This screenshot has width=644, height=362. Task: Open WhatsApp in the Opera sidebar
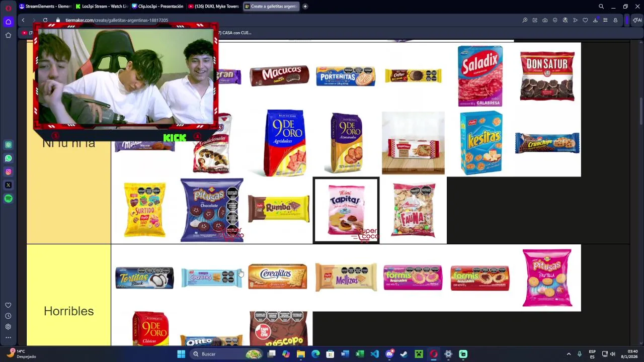point(8,158)
